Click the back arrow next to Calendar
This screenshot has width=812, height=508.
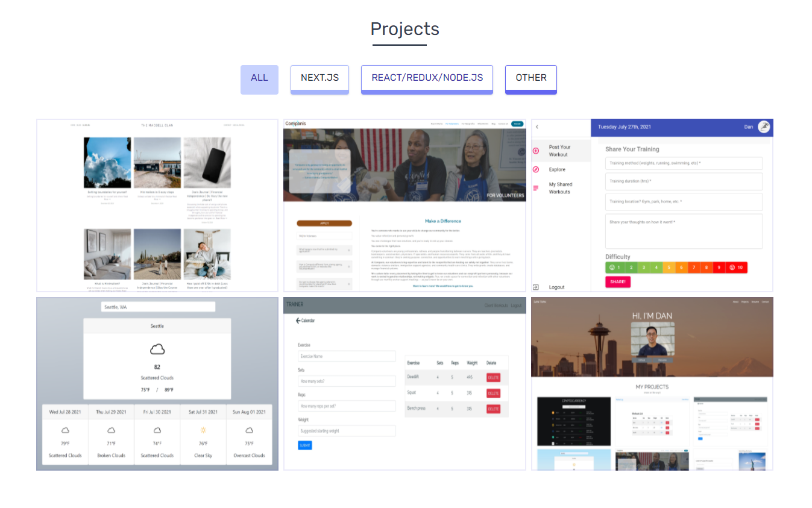pos(298,321)
